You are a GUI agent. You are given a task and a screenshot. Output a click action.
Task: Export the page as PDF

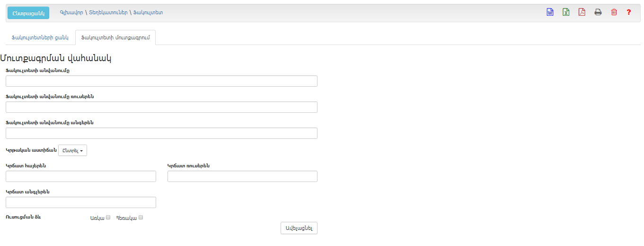coord(582,12)
